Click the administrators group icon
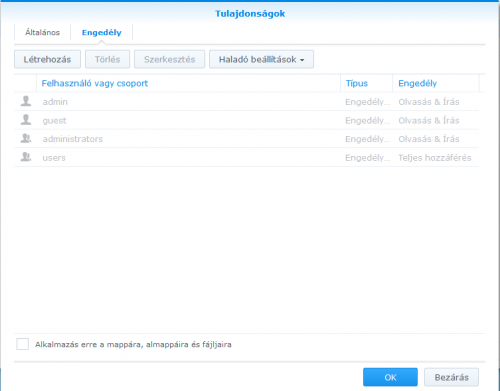This screenshot has width=500, height=391. [26, 138]
